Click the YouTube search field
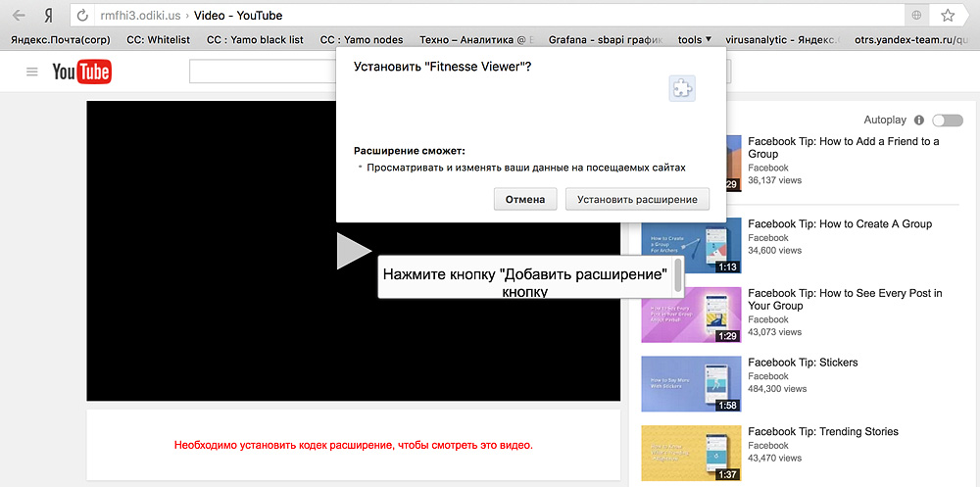 tap(263, 72)
